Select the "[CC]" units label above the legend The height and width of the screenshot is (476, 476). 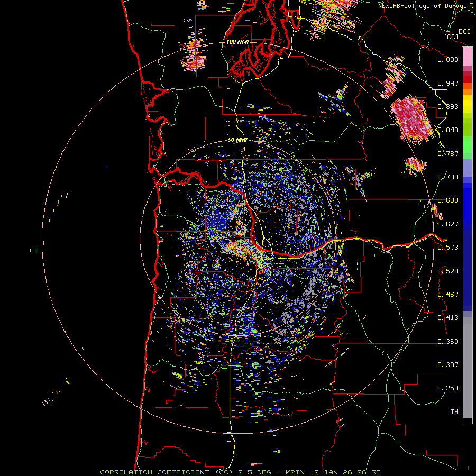click(452, 36)
